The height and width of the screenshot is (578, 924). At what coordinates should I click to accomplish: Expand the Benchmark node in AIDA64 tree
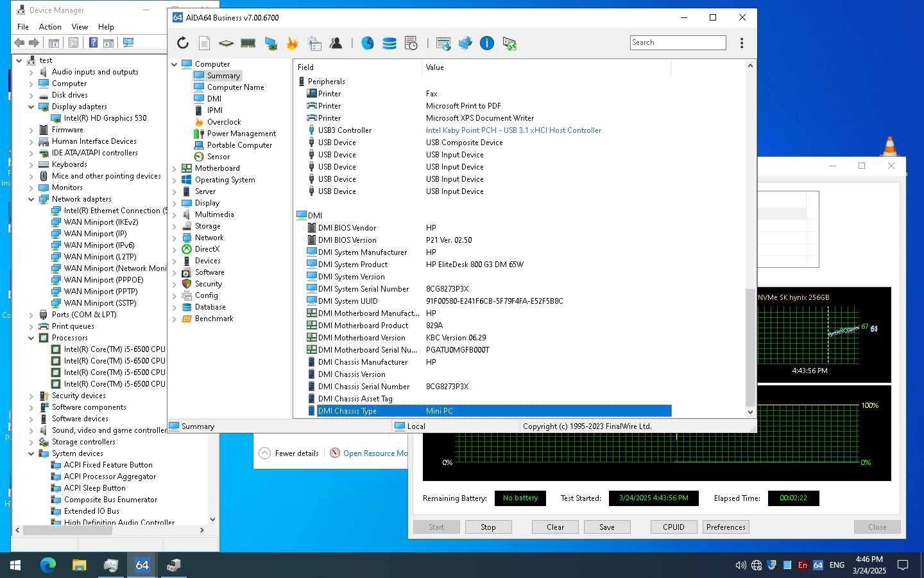(175, 319)
